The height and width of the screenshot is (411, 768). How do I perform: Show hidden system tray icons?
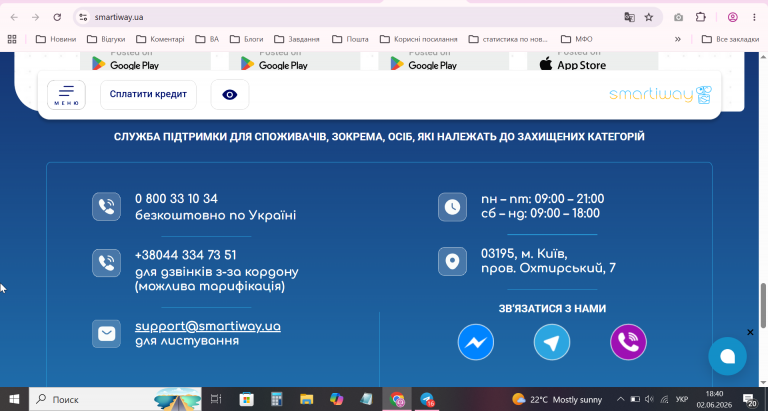(620, 399)
